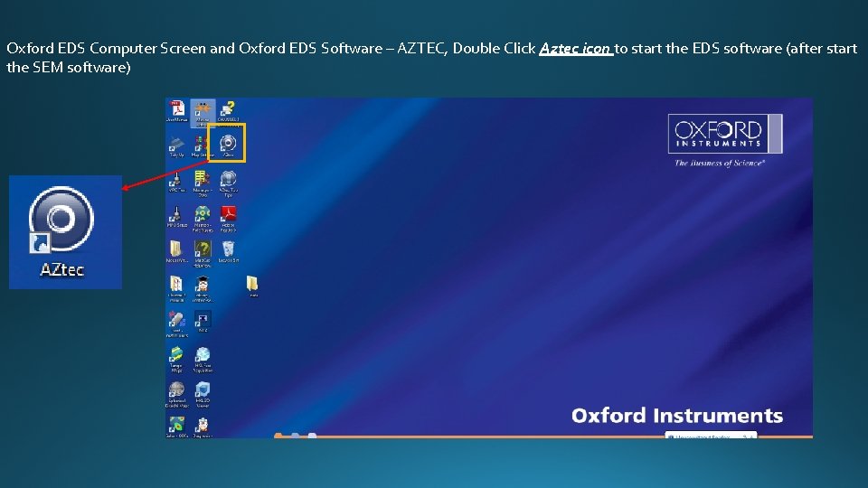Open the microscope-shaped shortcut below Tidy Up
This screenshot has width=868, height=488.
(x=177, y=182)
